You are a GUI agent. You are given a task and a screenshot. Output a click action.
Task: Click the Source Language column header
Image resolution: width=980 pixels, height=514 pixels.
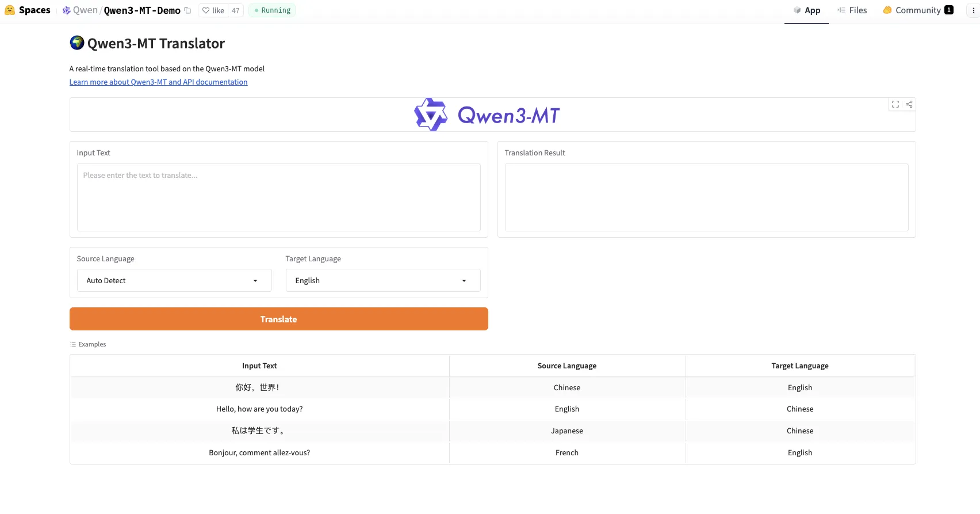(567, 366)
